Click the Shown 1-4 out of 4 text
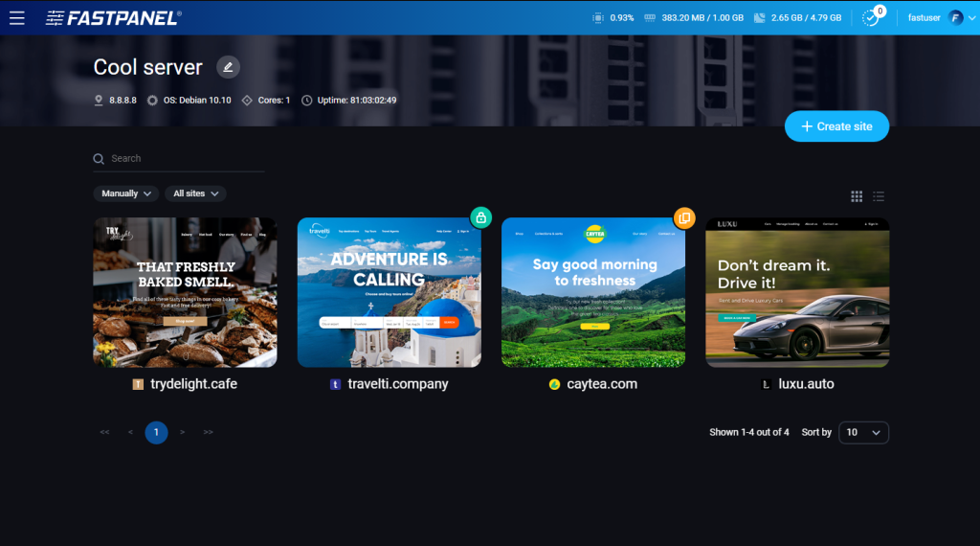This screenshot has height=546, width=980. point(748,432)
